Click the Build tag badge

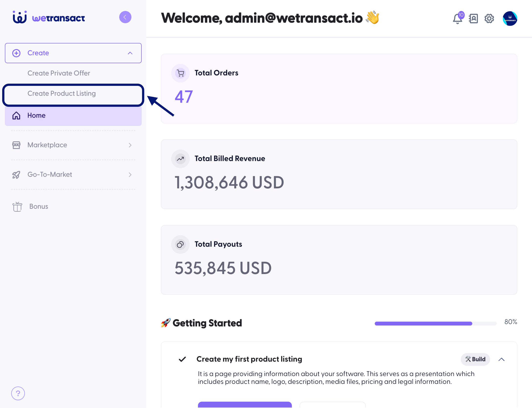coord(475,359)
